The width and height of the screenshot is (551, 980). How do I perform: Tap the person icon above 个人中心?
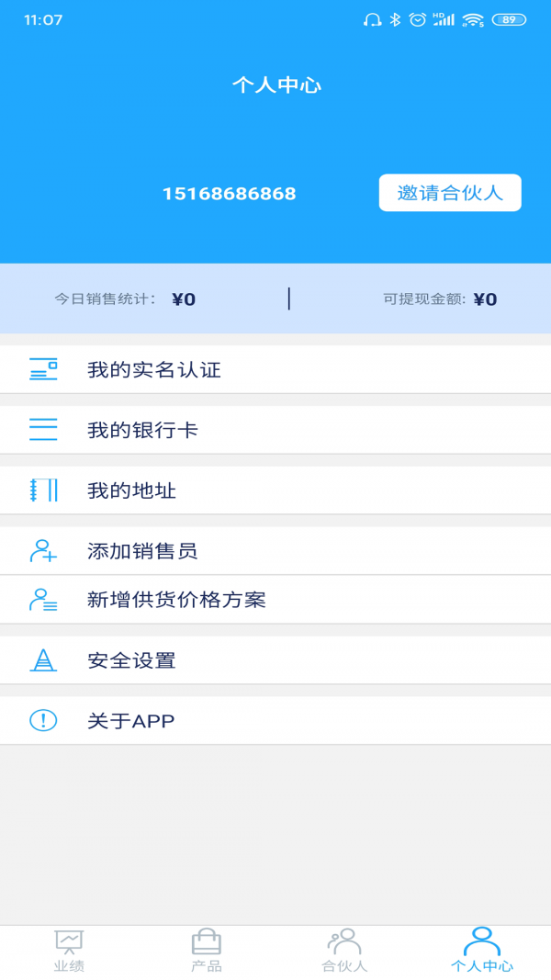click(481, 941)
